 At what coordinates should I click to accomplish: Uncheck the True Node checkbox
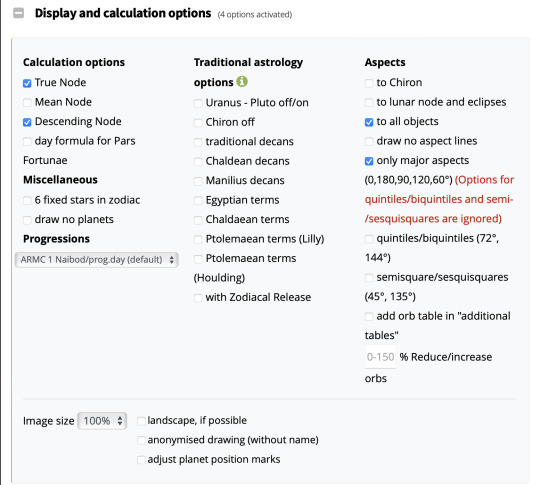27,83
